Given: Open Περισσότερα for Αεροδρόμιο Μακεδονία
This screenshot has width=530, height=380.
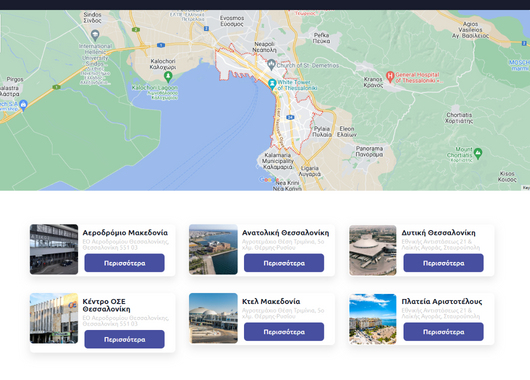Looking at the screenshot, I should pyautogui.click(x=124, y=263).
